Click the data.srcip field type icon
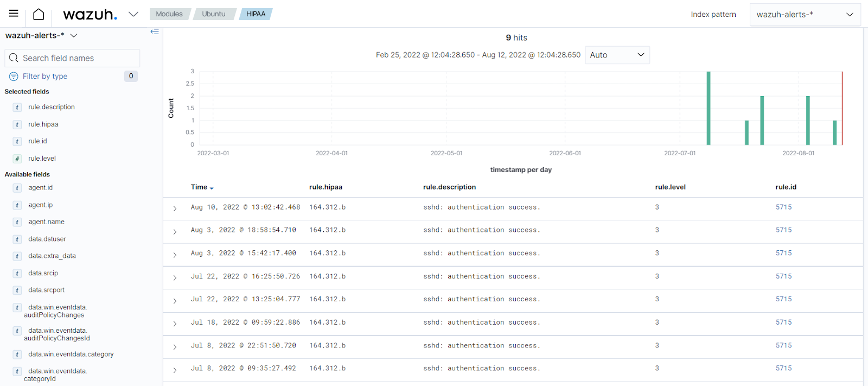Screen dimensions: 868x386 click(x=17, y=273)
